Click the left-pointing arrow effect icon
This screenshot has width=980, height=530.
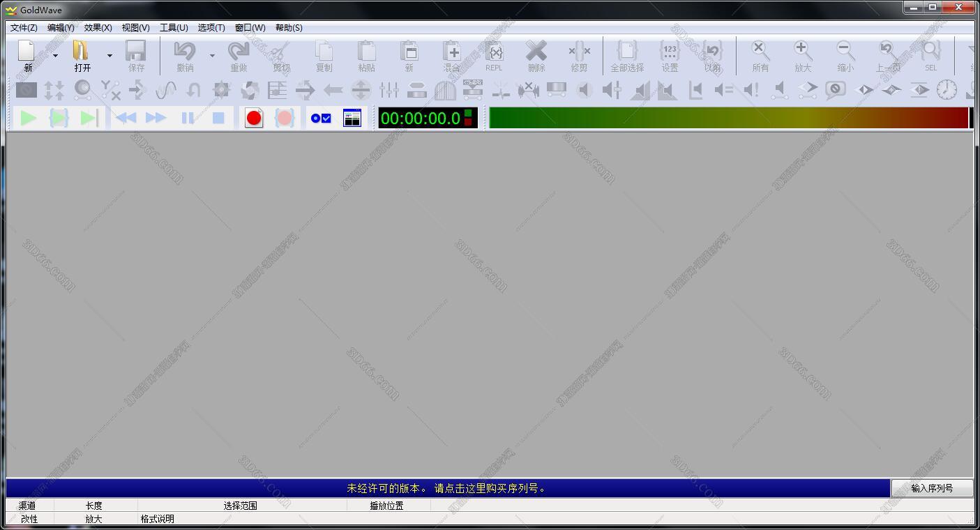click(333, 90)
